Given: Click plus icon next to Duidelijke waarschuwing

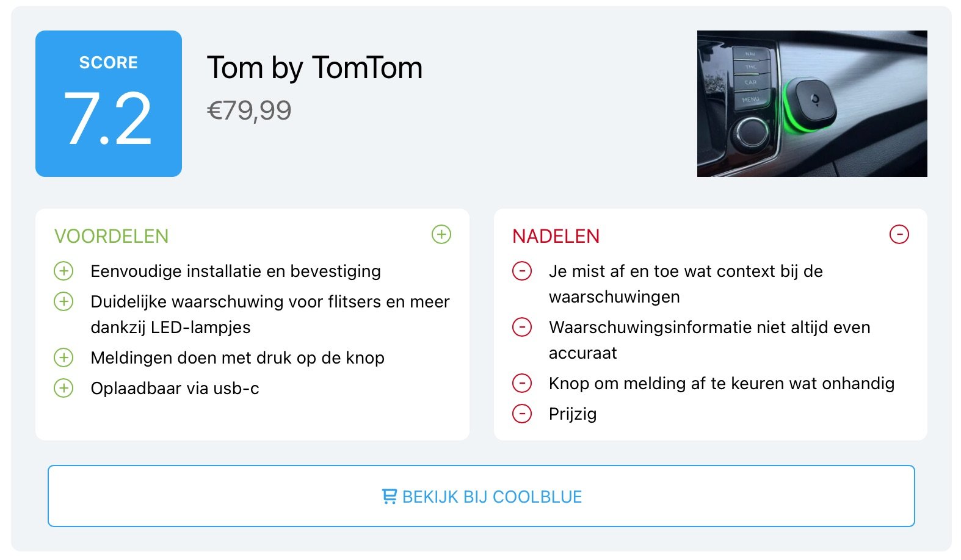Looking at the screenshot, I should tap(63, 301).
